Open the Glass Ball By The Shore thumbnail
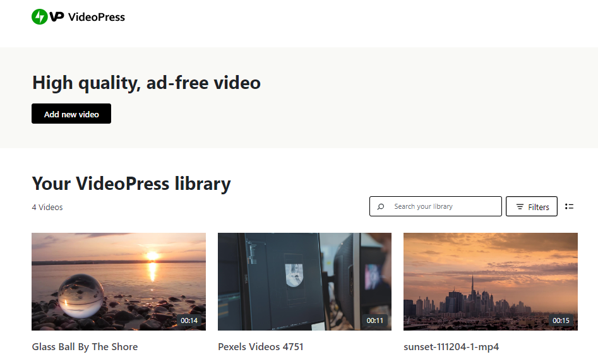 click(x=119, y=281)
